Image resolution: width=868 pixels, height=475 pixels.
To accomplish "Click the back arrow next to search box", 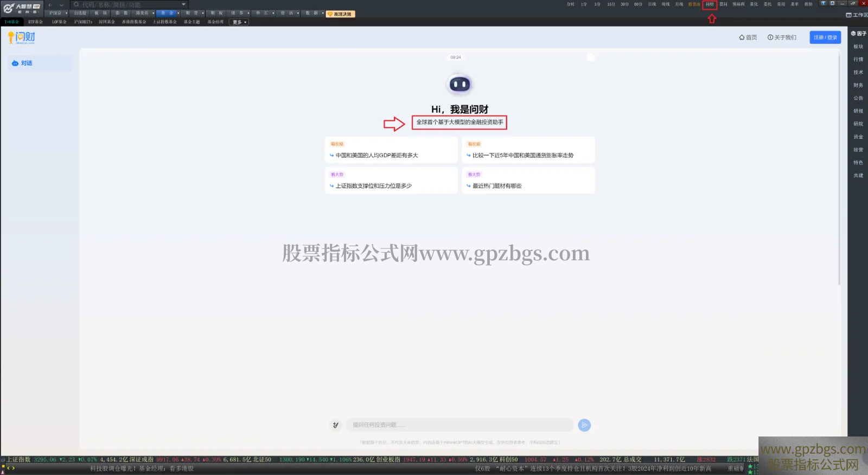I will (50, 5).
